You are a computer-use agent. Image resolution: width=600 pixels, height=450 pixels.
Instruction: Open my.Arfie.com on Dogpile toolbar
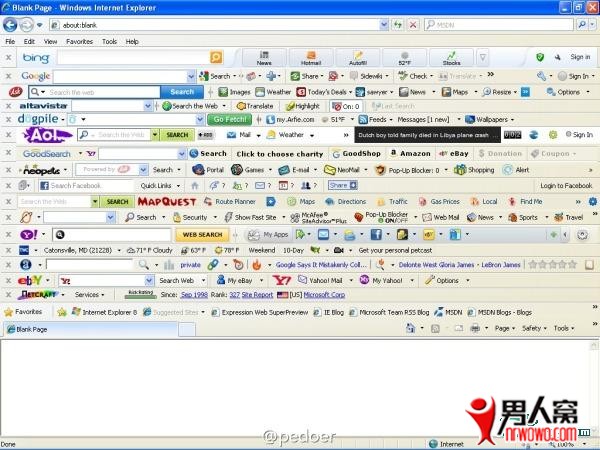(x=290, y=119)
